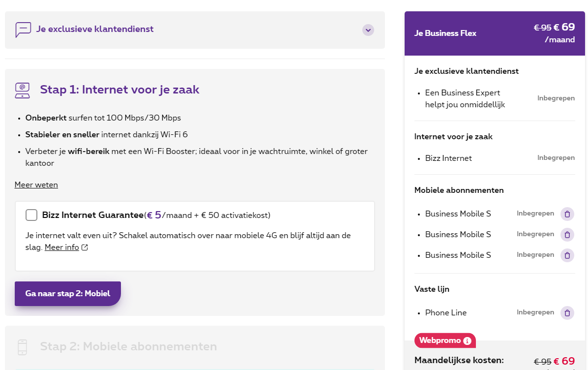Click the Bizz Internet summary item
The width and height of the screenshot is (588, 370).
pos(448,158)
